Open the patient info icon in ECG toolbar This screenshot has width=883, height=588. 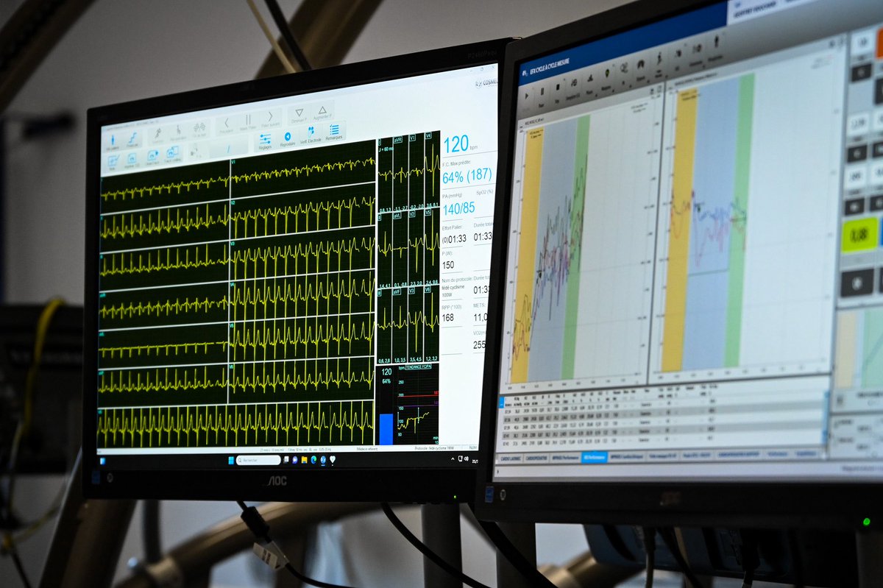click(x=113, y=141)
